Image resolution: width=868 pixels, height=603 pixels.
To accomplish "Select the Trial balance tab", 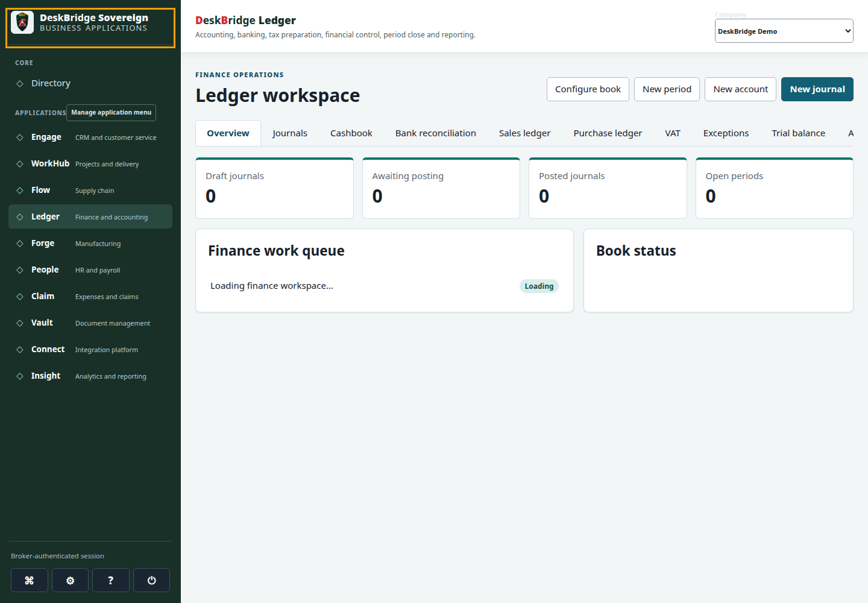I will (798, 133).
